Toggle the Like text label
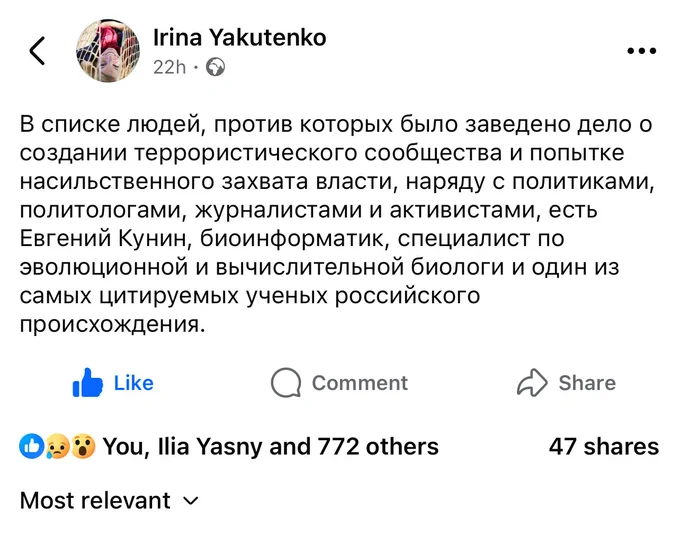Image resolution: width=680 pixels, height=535 pixels. 133,383
